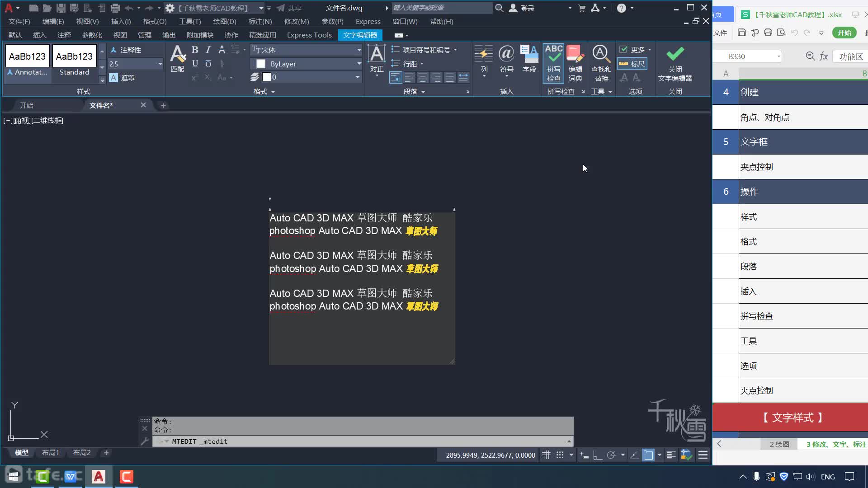868x488 pixels.
Task: Click the Plot/Print icon in quick access toolbar
Action: pyautogui.click(x=115, y=8)
